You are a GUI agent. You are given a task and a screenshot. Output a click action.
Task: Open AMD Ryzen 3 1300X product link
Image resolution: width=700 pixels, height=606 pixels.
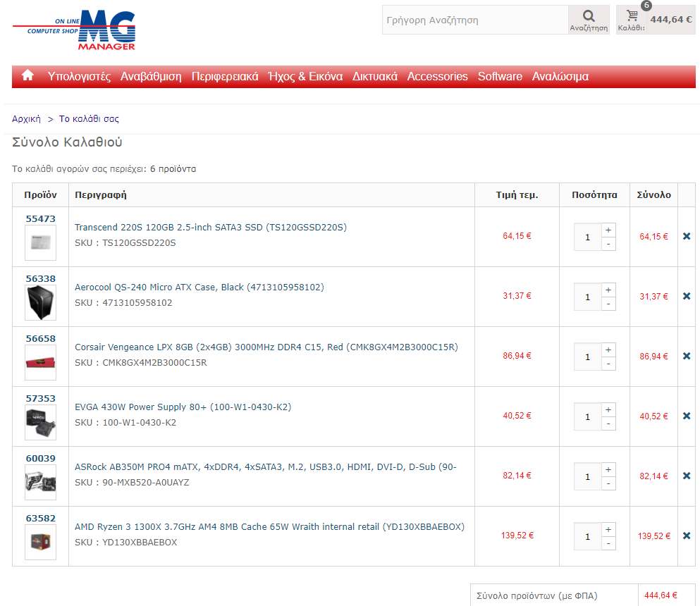(270, 526)
